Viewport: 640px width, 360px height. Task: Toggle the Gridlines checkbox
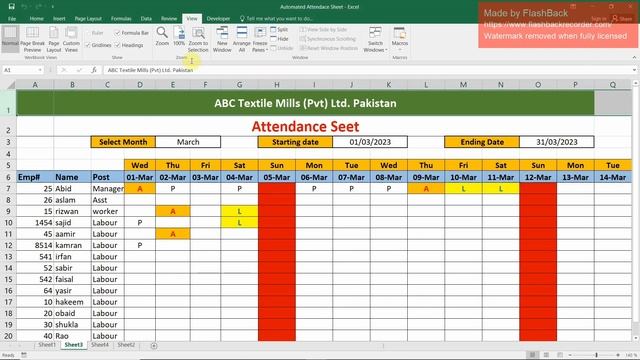(88, 45)
